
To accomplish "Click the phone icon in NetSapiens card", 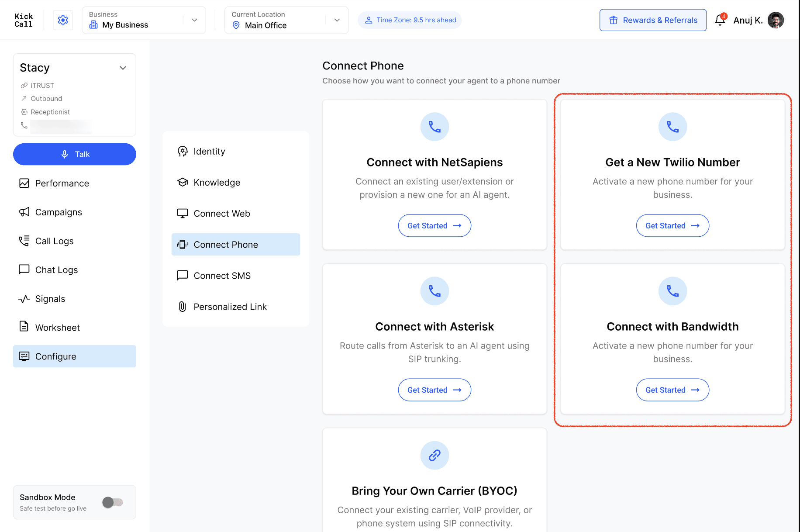I will (x=434, y=127).
